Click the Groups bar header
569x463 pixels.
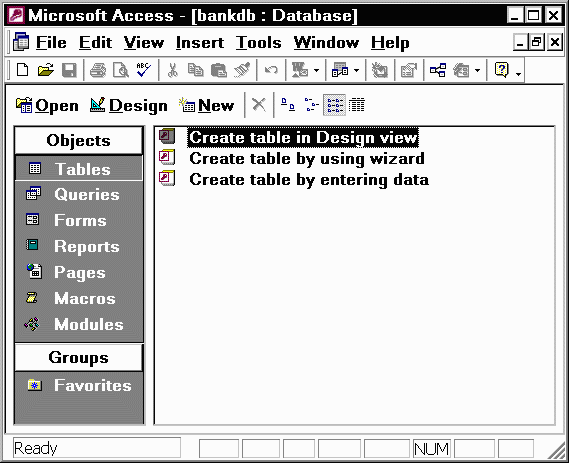[x=78, y=357]
